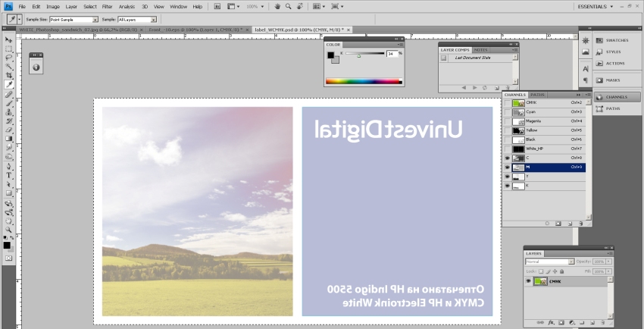The height and width of the screenshot is (329, 644).
Task: Select the Gradient tool
Action: click(8, 139)
